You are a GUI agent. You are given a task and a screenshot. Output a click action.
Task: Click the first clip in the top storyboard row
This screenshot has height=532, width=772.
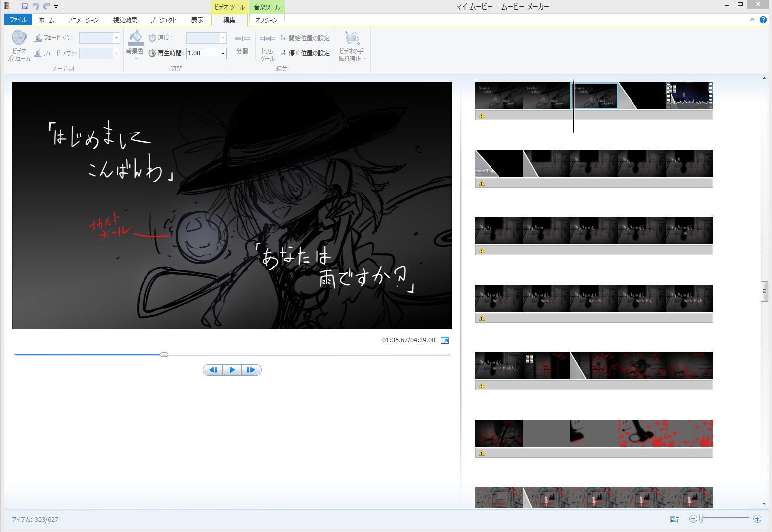[x=498, y=96]
